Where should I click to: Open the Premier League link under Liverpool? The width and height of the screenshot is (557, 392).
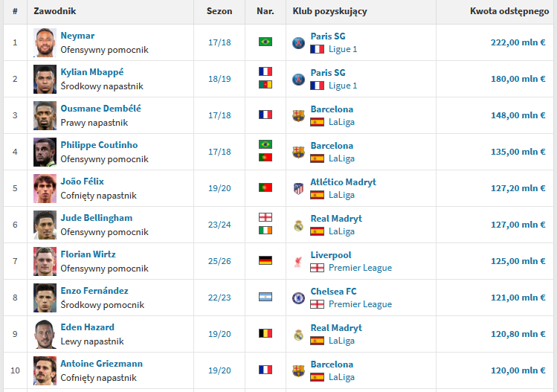point(360,268)
